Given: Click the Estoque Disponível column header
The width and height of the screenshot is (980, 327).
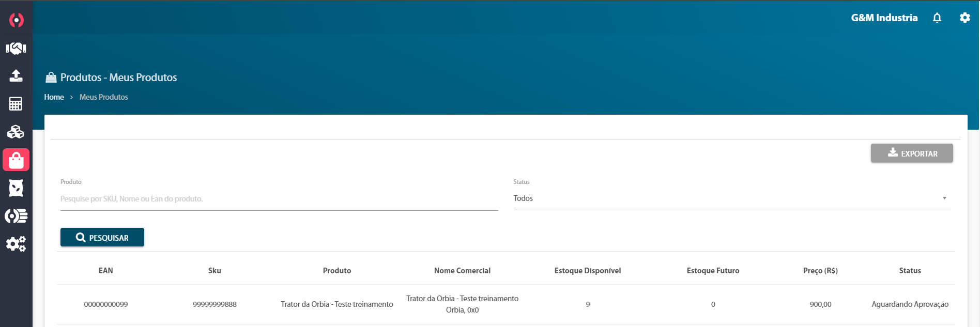Looking at the screenshot, I should 588,271.
